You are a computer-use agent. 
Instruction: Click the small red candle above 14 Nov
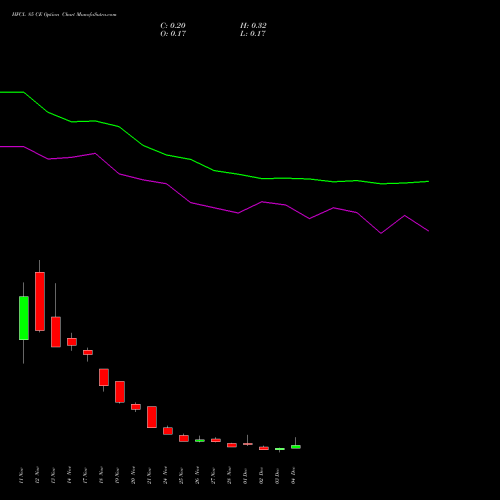pyautogui.click(x=72, y=342)
